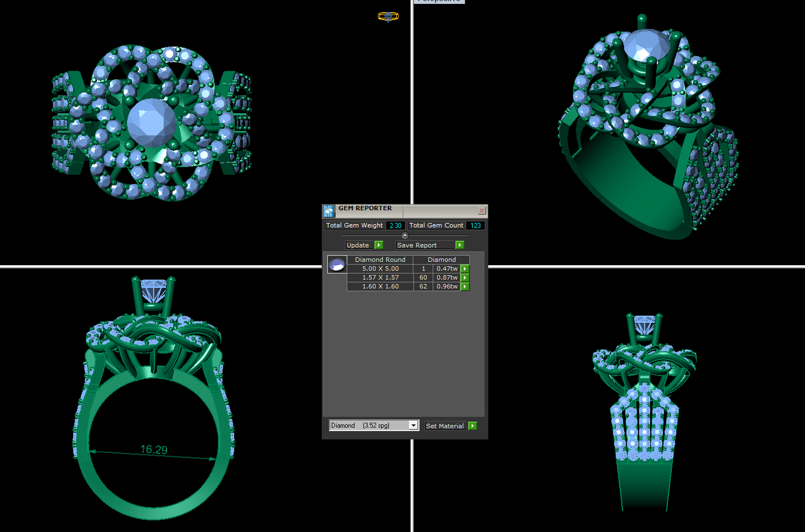
Task: Click the 0.96tw weight cell
Action: (447, 286)
